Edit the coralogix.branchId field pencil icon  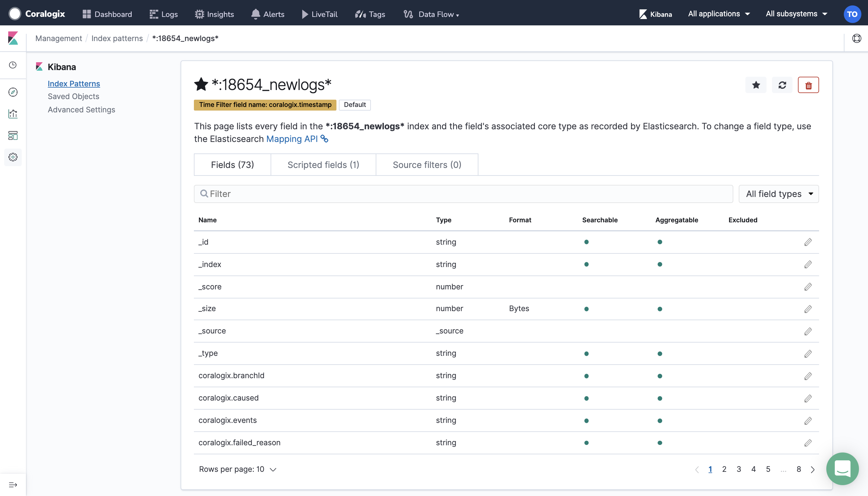coord(808,376)
